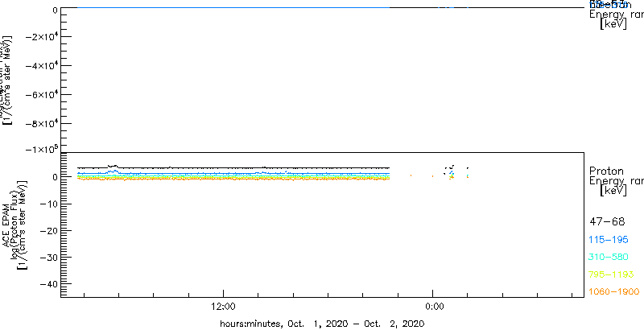Click the -4×10^4 tick label on upper plot
The width and height of the screenshot is (644, 330).
[x=41, y=66]
